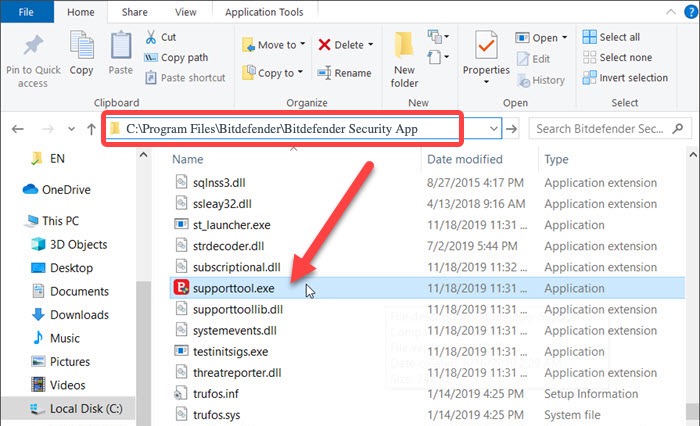700x426 pixels.
Task: Open Documents in navigation pane
Action: (x=71, y=292)
